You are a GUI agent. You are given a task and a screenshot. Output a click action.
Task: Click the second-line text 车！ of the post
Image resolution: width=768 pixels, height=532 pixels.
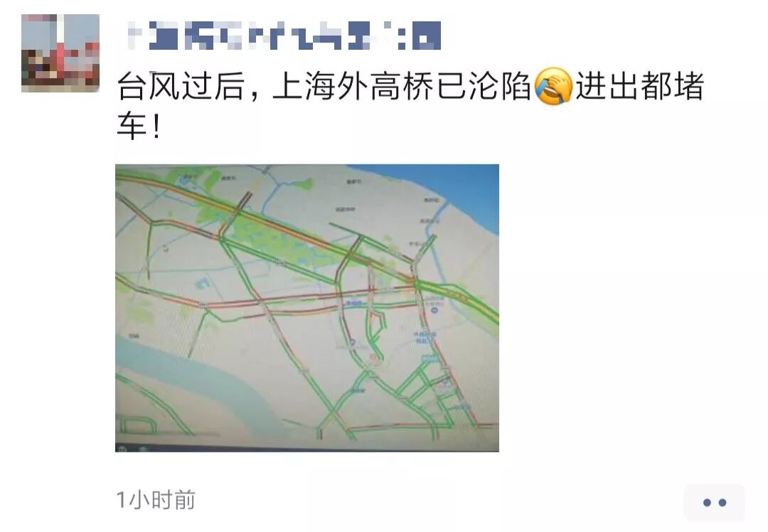(139, 127)
